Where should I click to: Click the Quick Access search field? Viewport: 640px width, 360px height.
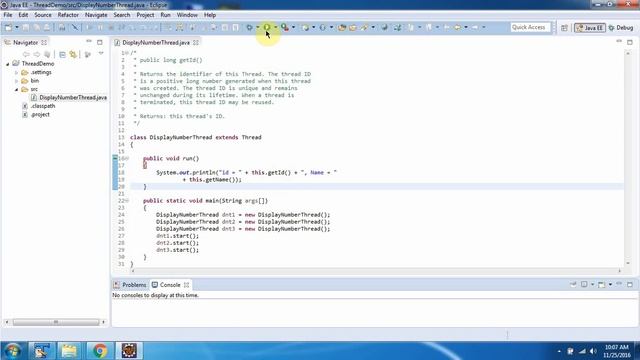pos(530,27)
